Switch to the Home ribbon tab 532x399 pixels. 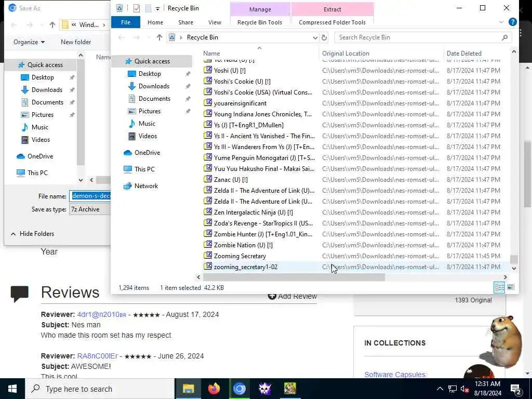click(x=155, y=22)
